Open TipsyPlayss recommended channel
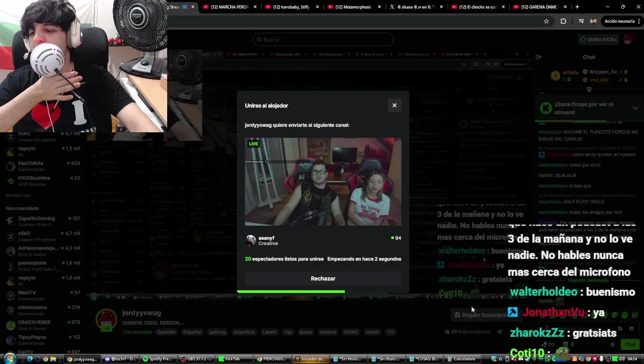Image resolution: width=644 pixels, height=364 pixels. click(43, 340)
